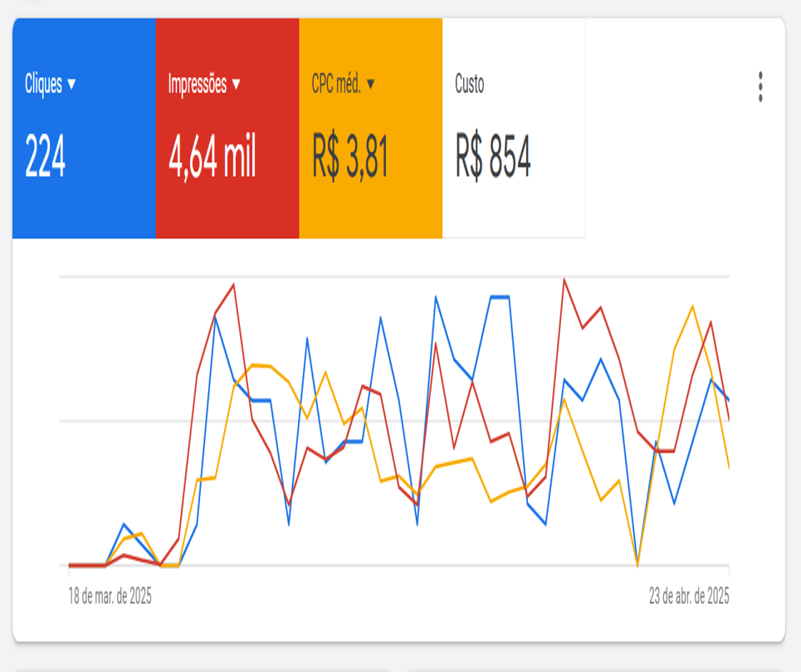Click the 4,64 mil impressions value

pos(212,156)
